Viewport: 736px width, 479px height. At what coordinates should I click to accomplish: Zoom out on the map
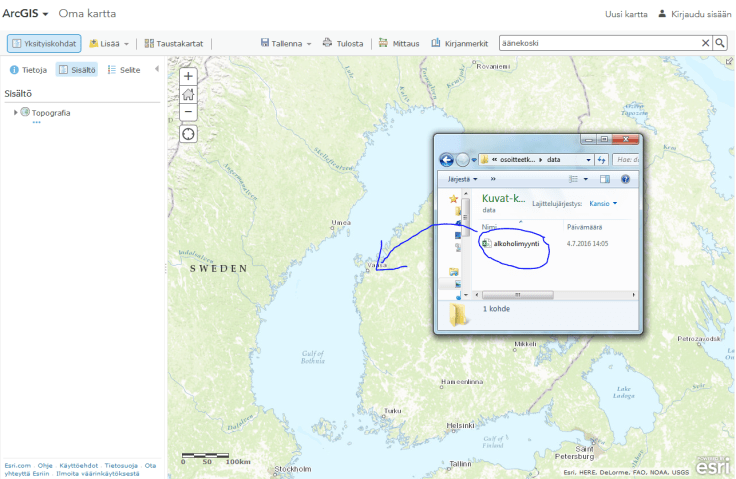point(189,112)
